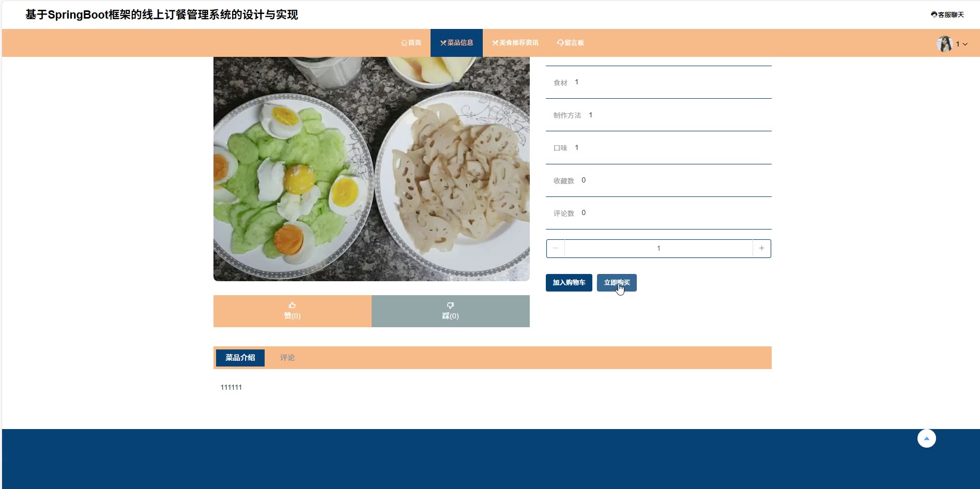This screenshot has height=489, width=980.
Task: Click 加入购物车 add to cart
Action: click(569, 283)
